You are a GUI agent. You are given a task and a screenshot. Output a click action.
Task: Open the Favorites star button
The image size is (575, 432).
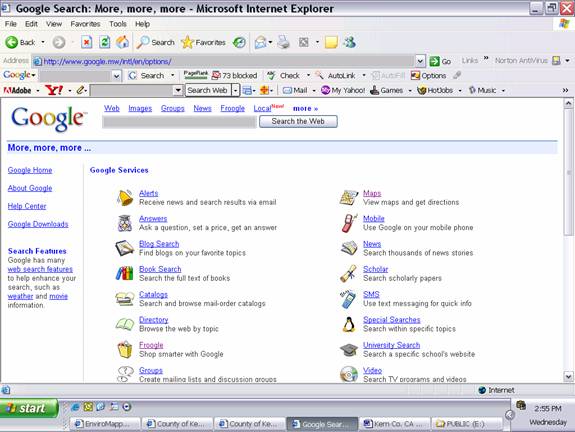tap(203, 43)
